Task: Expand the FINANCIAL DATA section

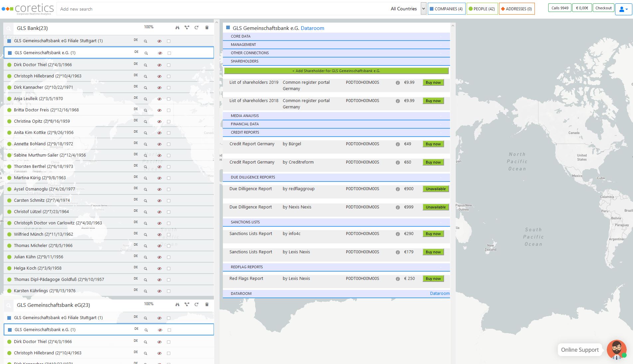Action: point(336,124)
